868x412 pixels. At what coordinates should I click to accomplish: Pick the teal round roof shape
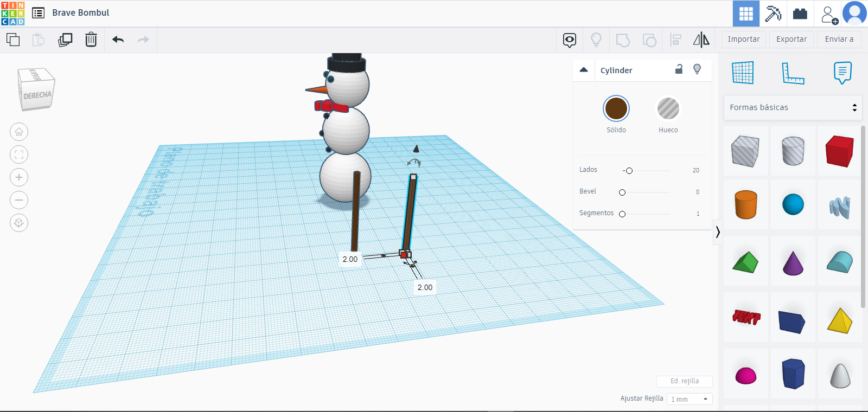point(840,262)
